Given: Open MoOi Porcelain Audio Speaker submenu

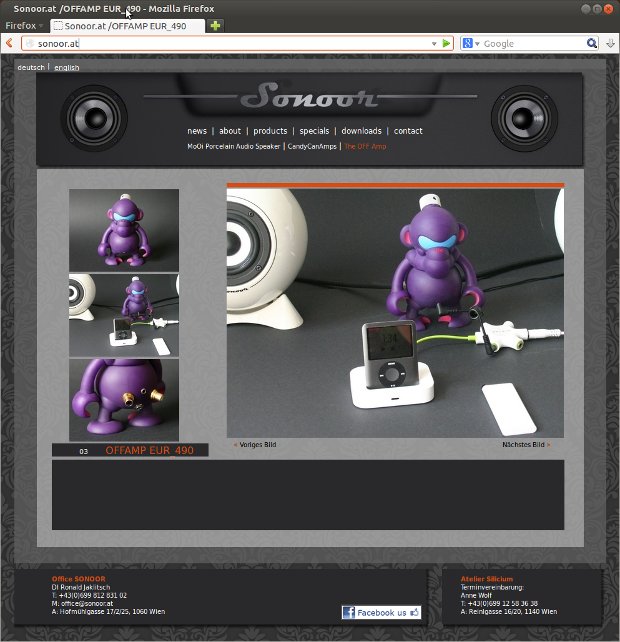Looking at the screenshot, I should (x=233, y=146).
